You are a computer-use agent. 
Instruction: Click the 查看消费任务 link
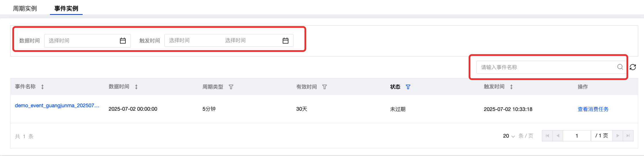pyautogui.click(x=593, y=109)
